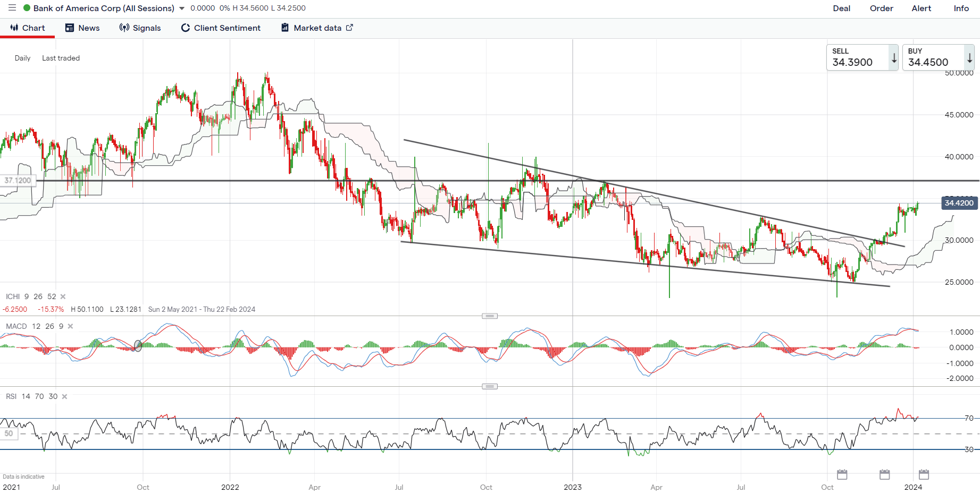
Task: Click the News tab newspaper icon
Action: [70, 28]
